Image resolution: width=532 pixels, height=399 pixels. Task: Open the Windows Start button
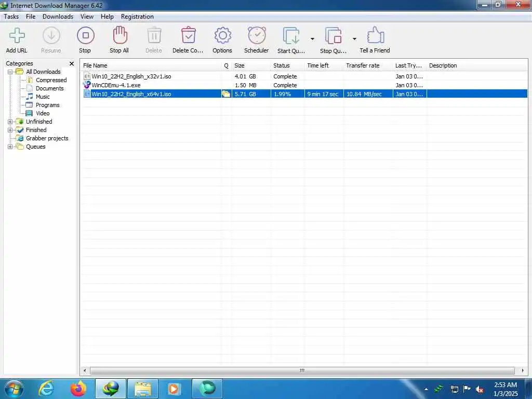[13, 389]
